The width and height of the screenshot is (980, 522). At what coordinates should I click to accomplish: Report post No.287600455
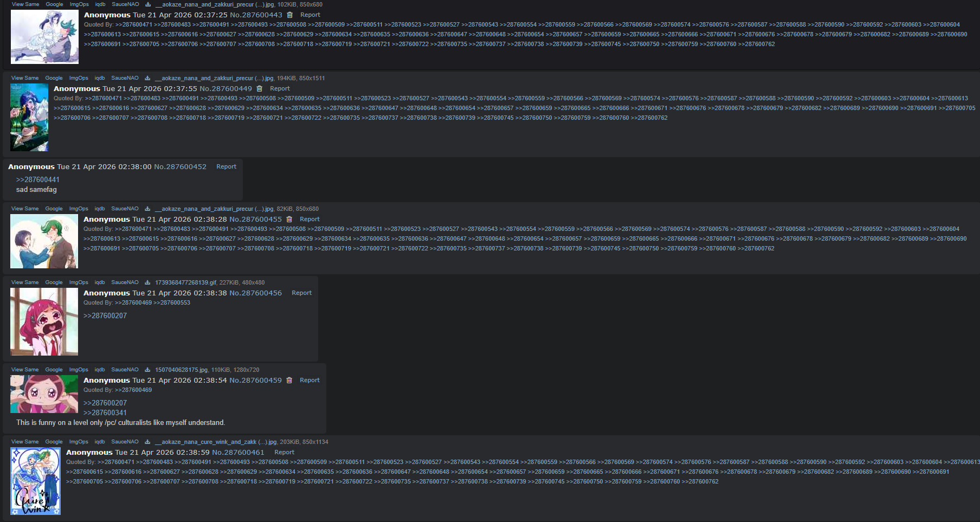[x=310, y=220]
